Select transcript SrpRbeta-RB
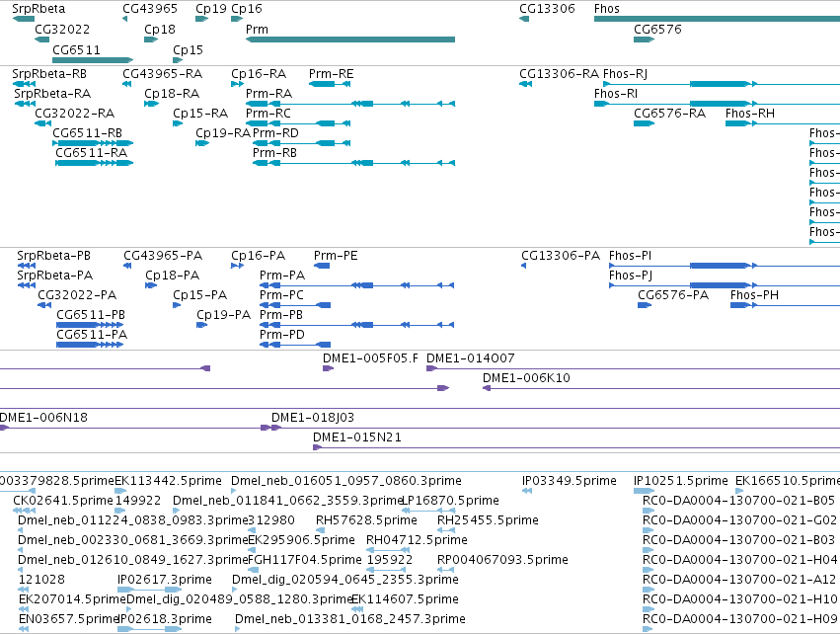Image resolution: width=840 pixels, height=634 pixels. point(49,74)
